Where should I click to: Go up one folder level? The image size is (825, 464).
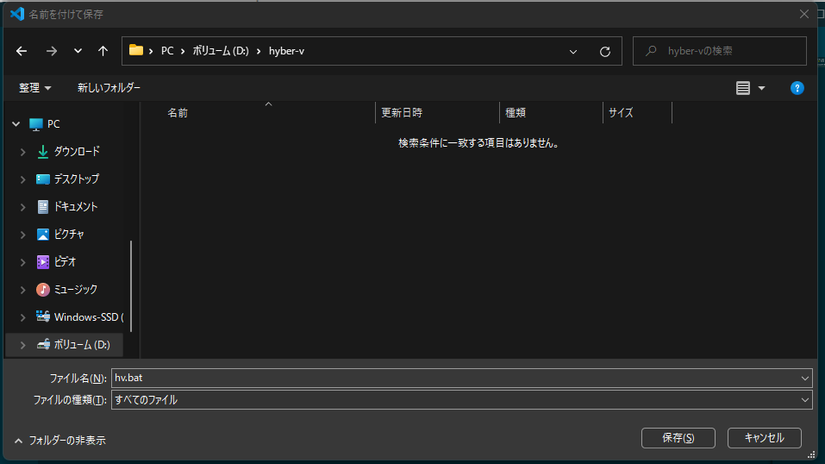click(103, 51)
